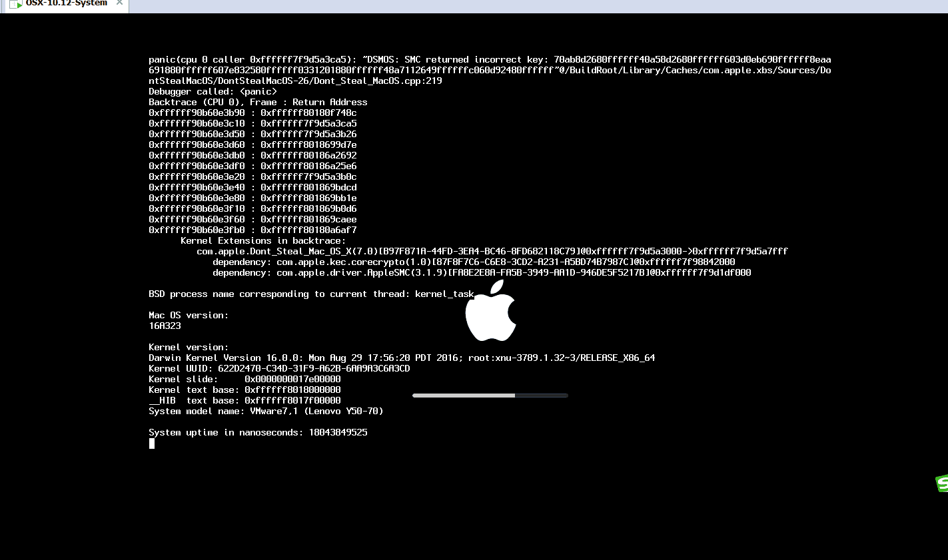
Task: Click backtrace row with return address 0xffffff801869bdcd
Action: click(252, 187)
